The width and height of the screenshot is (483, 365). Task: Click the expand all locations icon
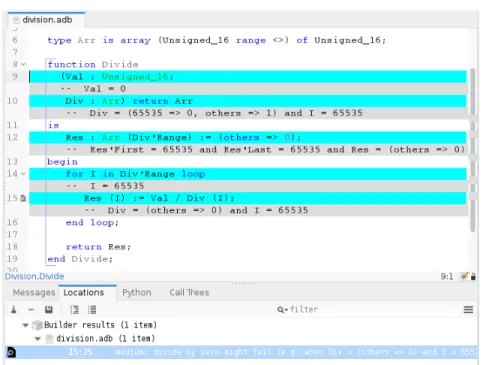(x=75, y=310)
